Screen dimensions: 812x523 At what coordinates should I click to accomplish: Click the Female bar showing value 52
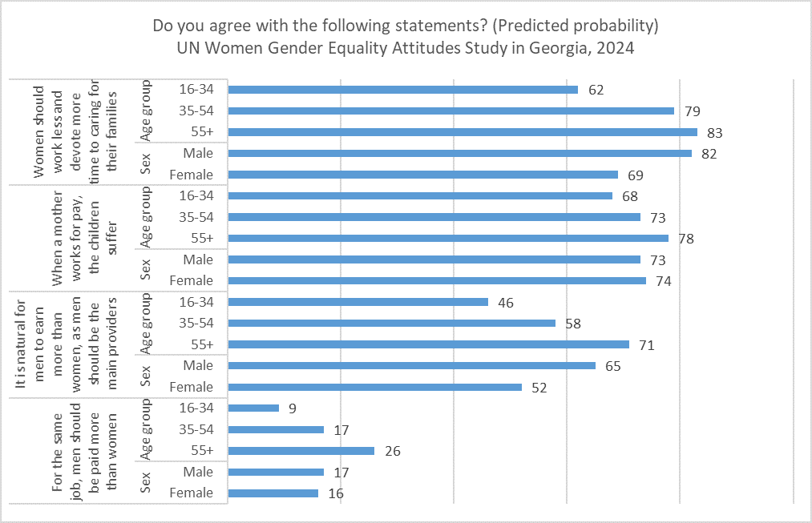click(375, 387)
